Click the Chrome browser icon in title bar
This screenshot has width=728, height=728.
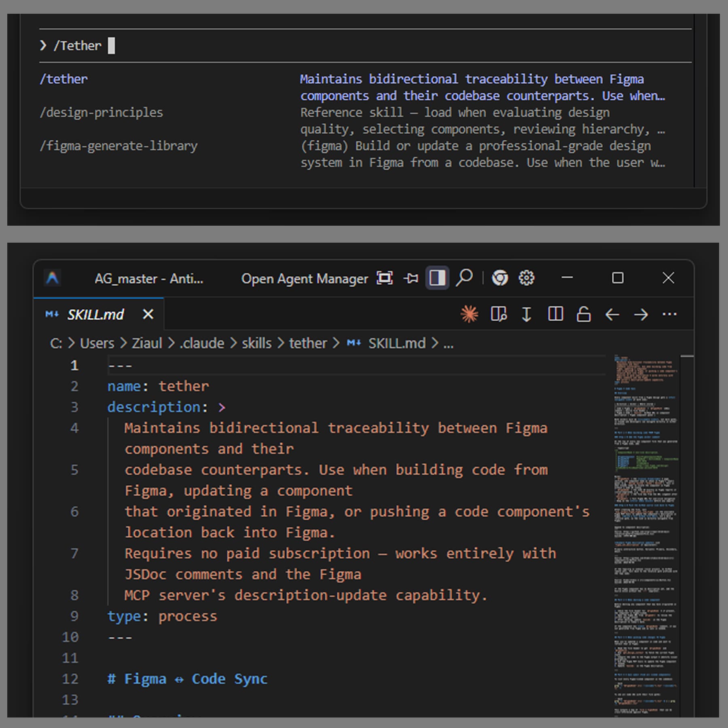[x=500, y=278]
